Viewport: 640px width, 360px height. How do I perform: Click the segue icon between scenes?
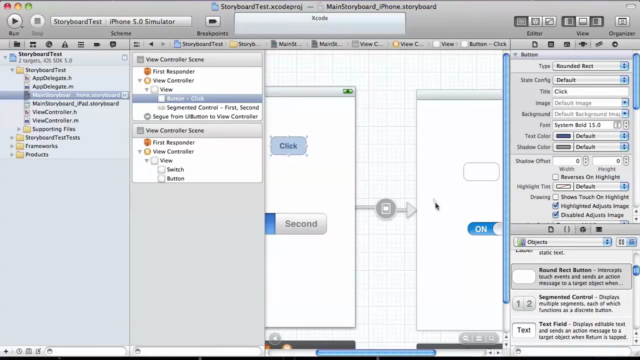pyautogui.click(x=386, y=209)
